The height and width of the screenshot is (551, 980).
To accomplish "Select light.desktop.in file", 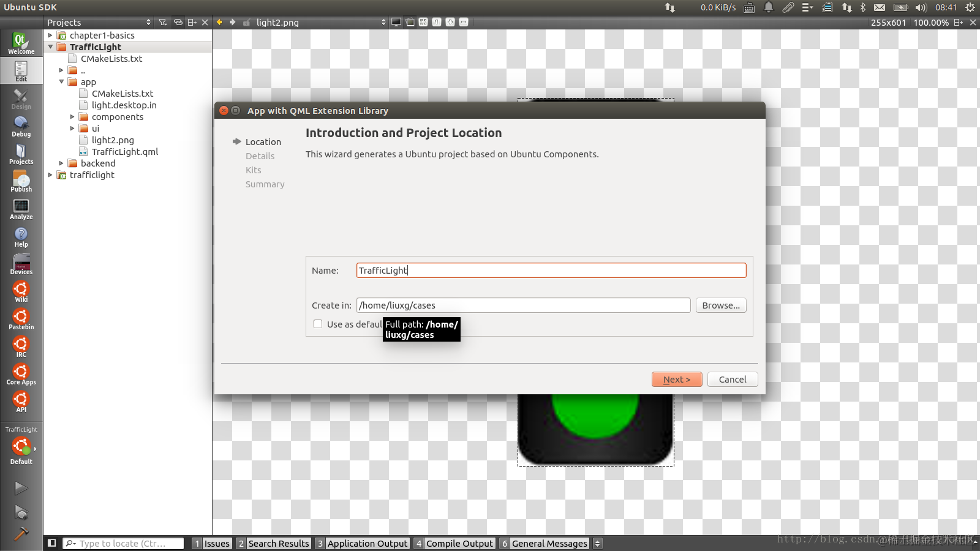I will click(124, 105).
